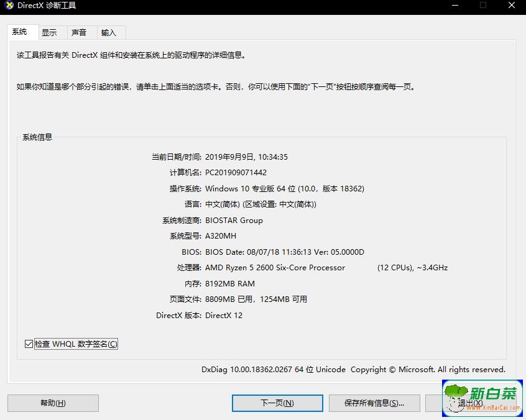Image resolution: width=526 pixels, height=420 pixels.
Task: Switch to the 输入 tab
Action: tap(112, 32)
